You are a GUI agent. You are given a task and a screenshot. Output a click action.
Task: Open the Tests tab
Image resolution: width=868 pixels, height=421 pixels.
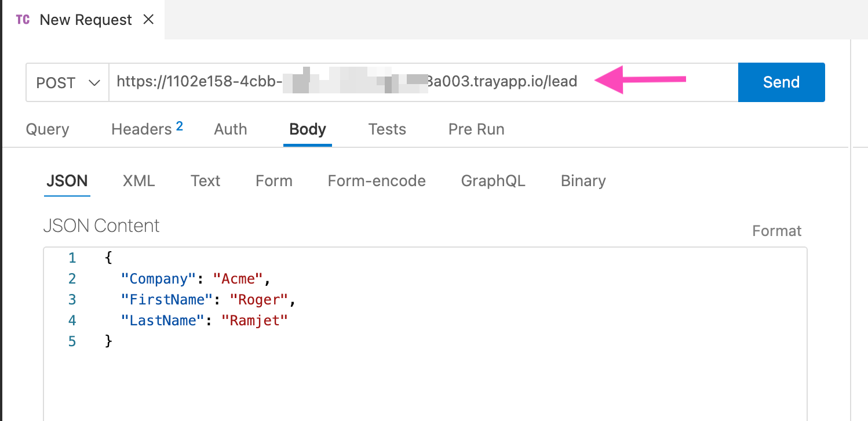click(386, 129)
